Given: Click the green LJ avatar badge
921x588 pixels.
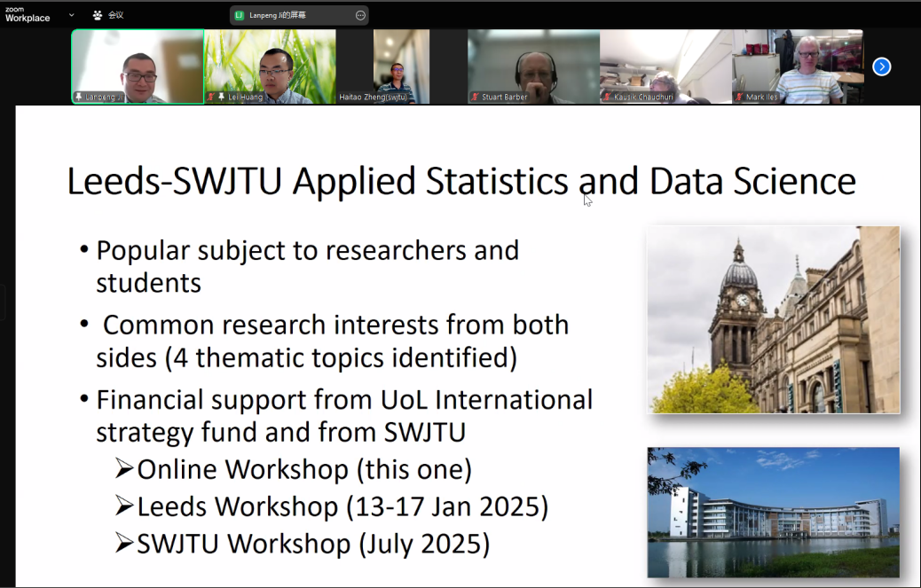Looking at the screenshot, I should point(240,15).
